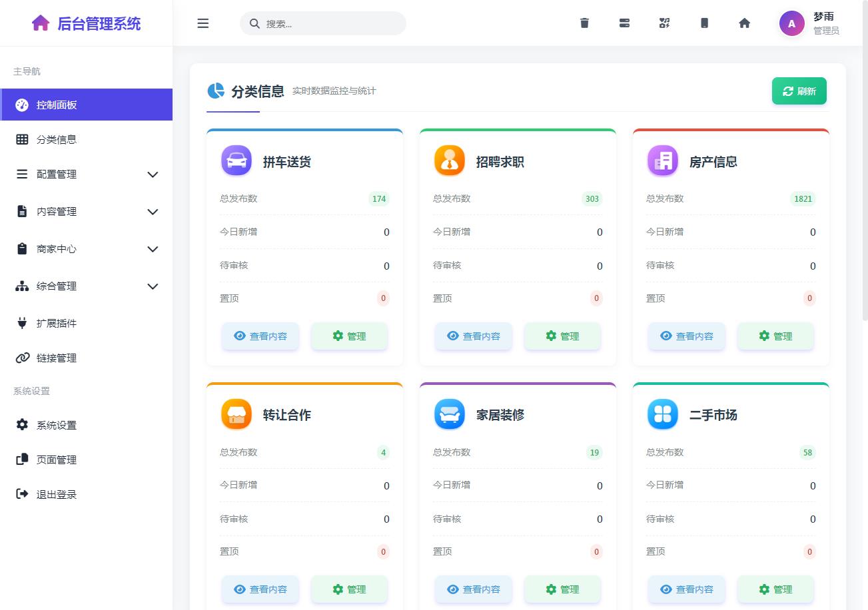Open 扩展插件 from the sidebar
This screenshot has height=610, width=868.
pyautogui.click(x=57, y=324)
